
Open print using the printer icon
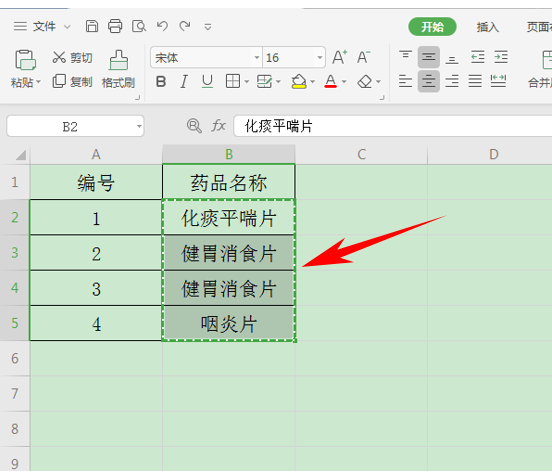click(x=115, y=26)
